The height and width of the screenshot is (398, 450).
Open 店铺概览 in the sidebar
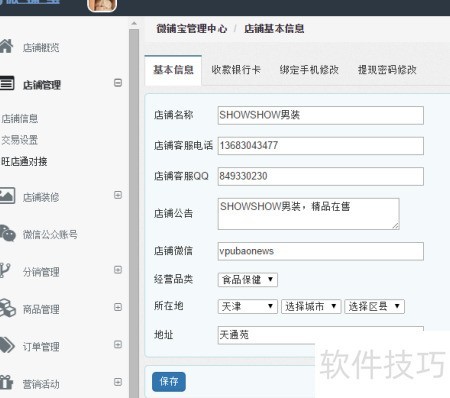click(41, 48)
